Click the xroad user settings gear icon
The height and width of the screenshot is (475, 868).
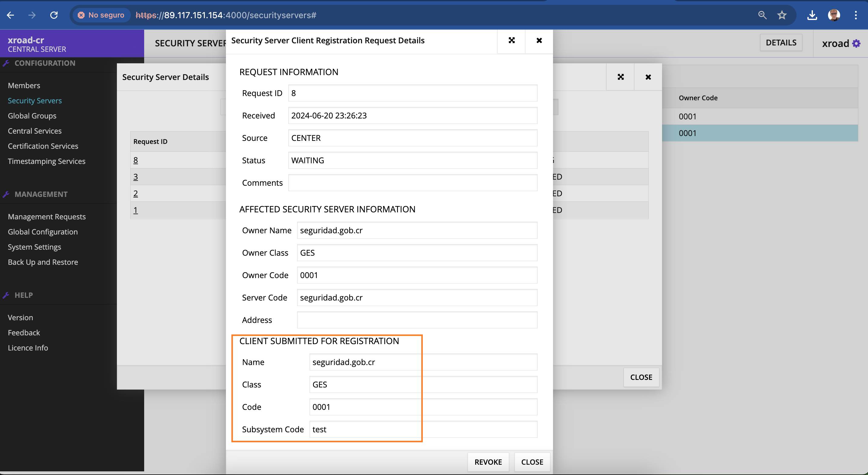coord(856,44)
